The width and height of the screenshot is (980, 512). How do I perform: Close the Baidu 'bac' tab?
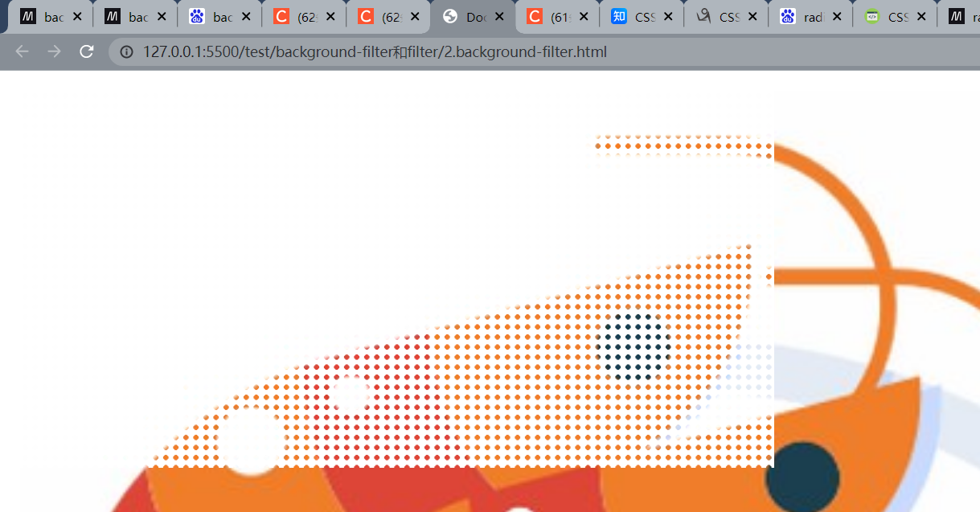[246, 17]
